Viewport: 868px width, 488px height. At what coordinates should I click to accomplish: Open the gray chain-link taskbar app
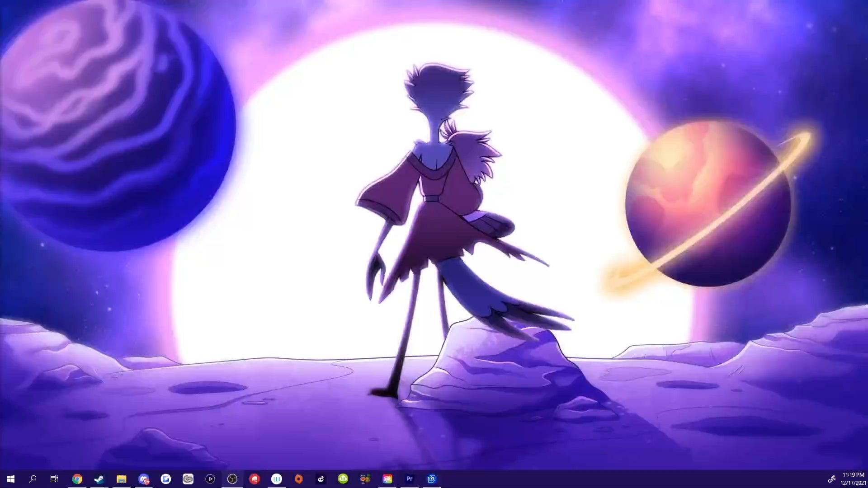(x=188, y=479)
